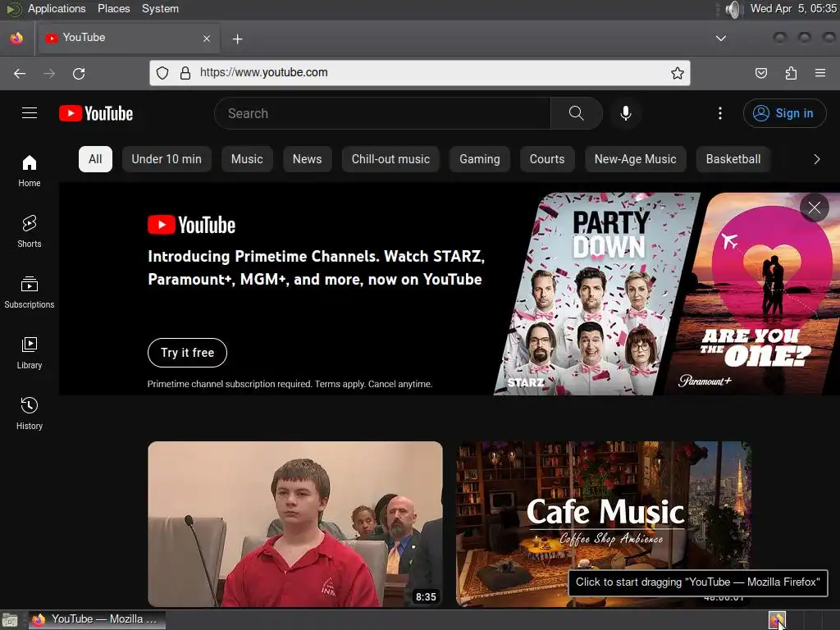Select the Music filter chip

[247, 159]
